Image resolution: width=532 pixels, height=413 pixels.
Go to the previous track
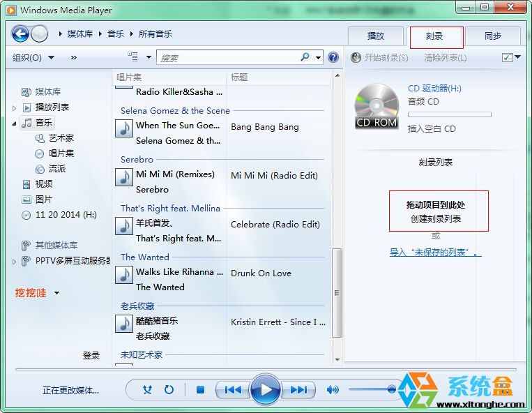coord(233,390)
